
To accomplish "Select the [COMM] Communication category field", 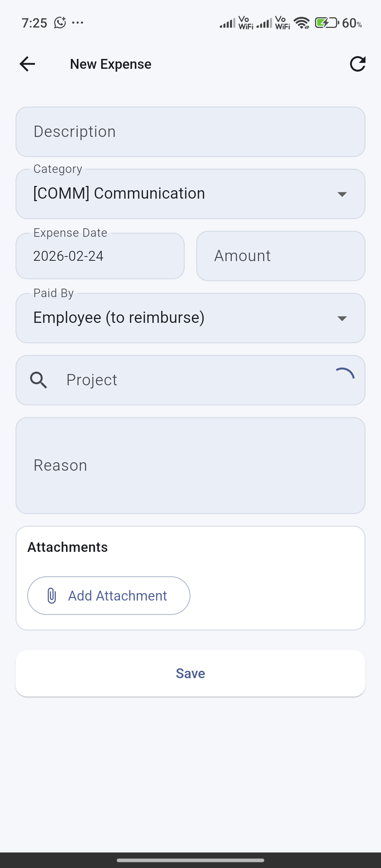I will [176, 194].
